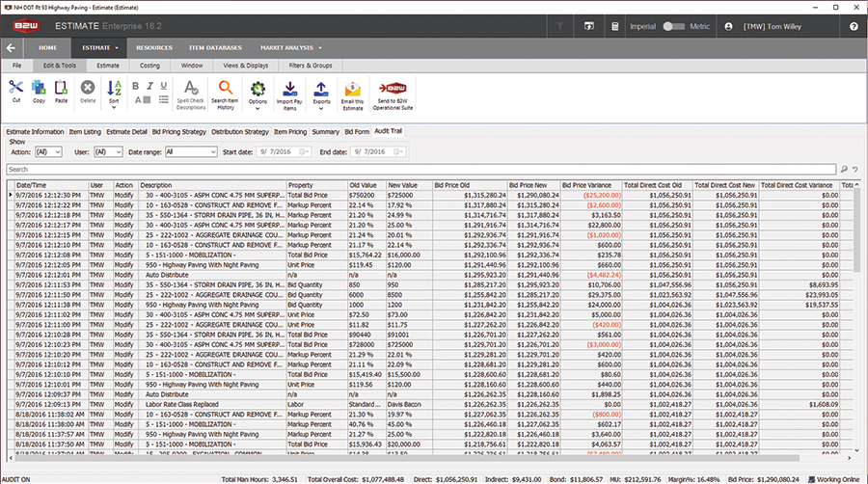Click the B2W logo
868x484 pixels.
[x=26, y=26]
